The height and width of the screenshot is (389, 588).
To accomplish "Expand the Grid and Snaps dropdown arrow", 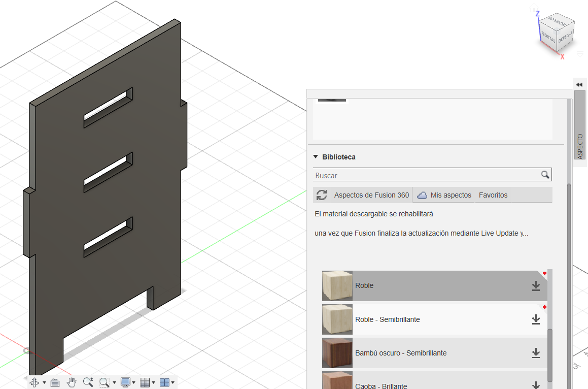I will (153, 382).
